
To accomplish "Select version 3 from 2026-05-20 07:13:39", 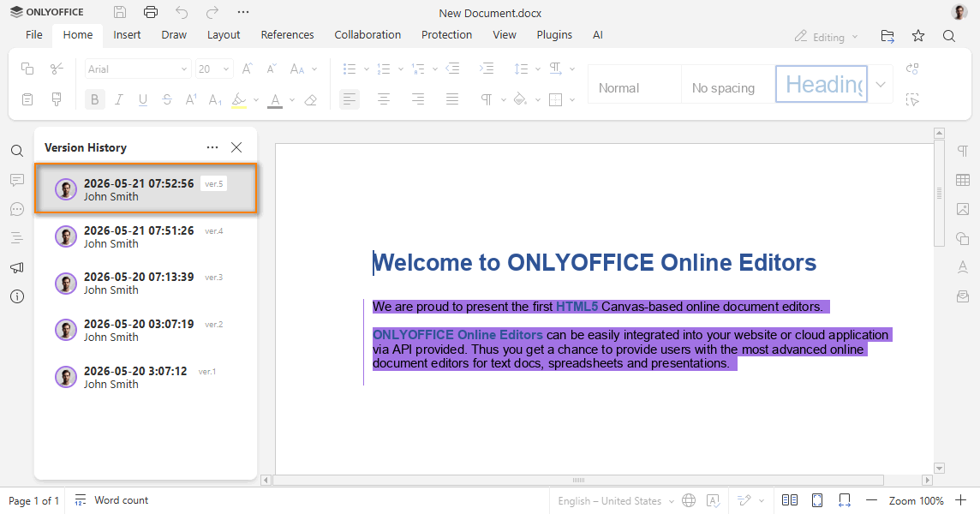I will (x=146, y=284).
